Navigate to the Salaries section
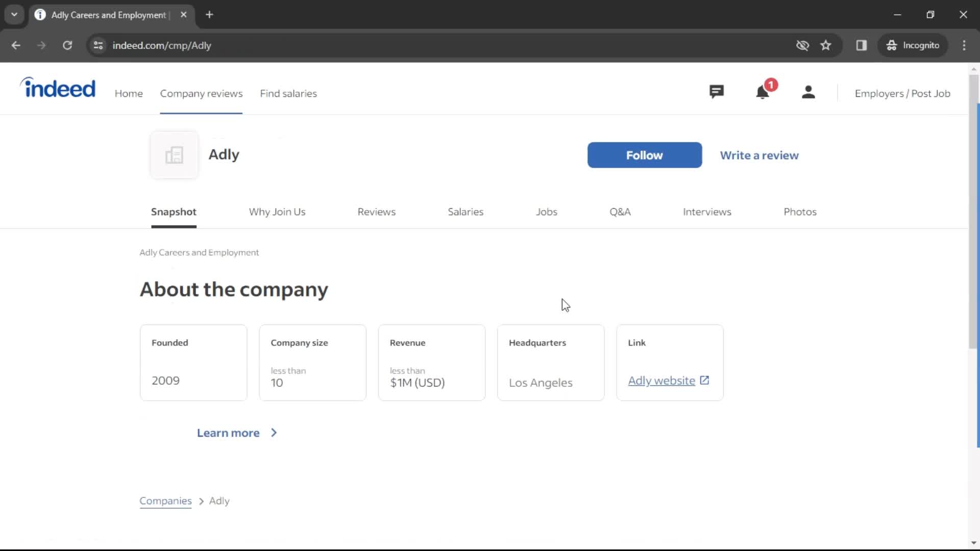Screen dimensions: 980x551 [x=466, y=211]
